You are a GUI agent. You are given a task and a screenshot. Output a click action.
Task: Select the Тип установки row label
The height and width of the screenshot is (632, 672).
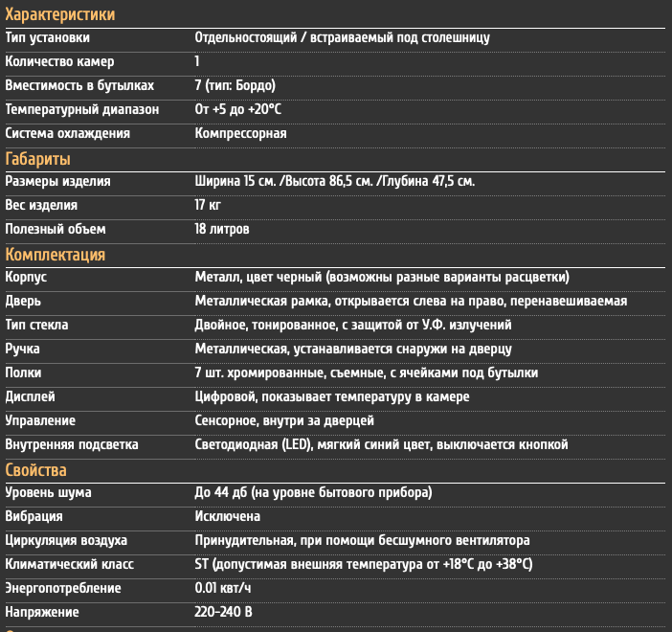(x=48, y=37)
